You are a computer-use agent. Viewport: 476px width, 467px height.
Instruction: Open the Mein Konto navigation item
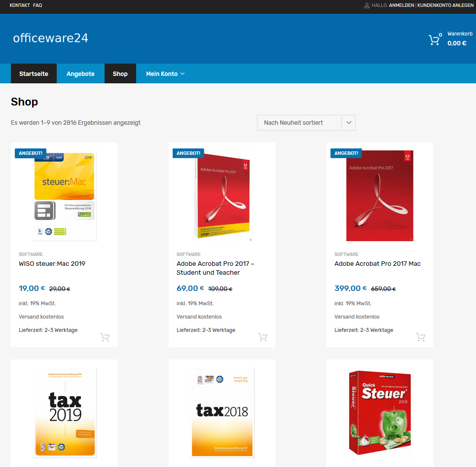point(165,73)
